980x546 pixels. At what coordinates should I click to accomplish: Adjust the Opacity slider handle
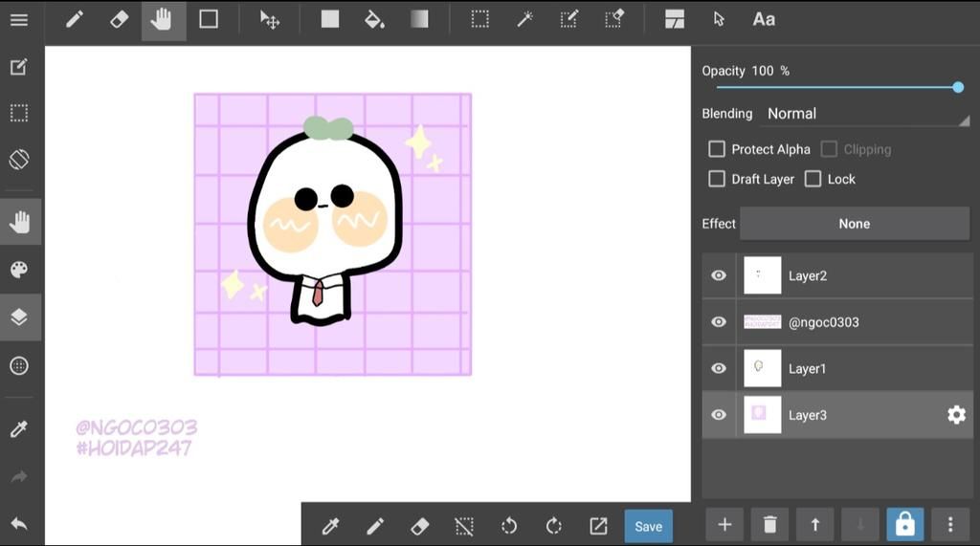pos(958,87)
